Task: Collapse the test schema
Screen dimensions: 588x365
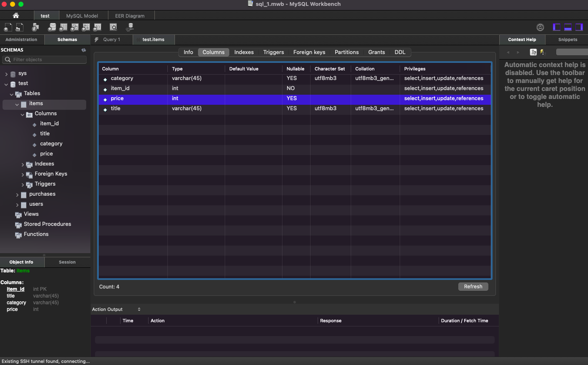Action: point(6,84)
